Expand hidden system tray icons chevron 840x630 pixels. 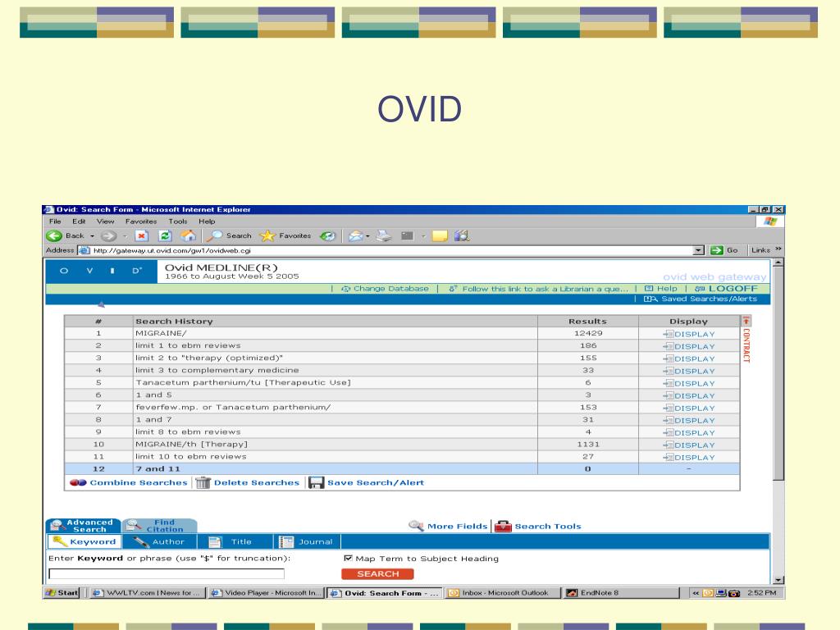pyautogui.click(x=696, y=593)
